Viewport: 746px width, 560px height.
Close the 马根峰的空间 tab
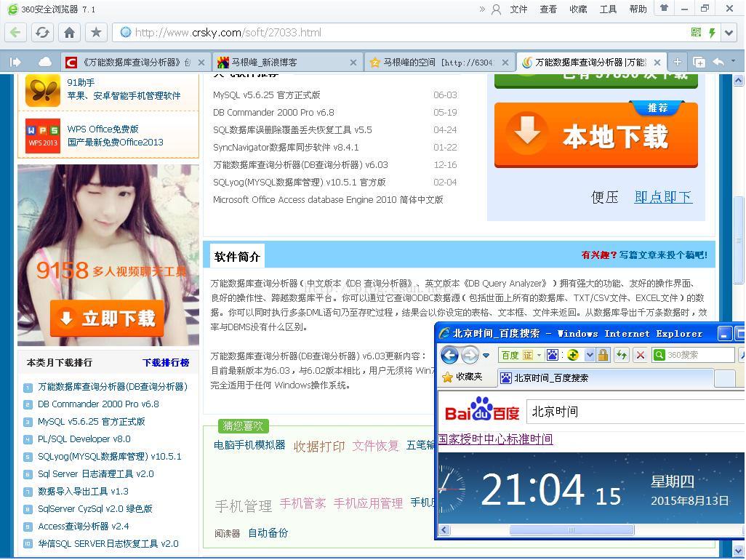505,63
